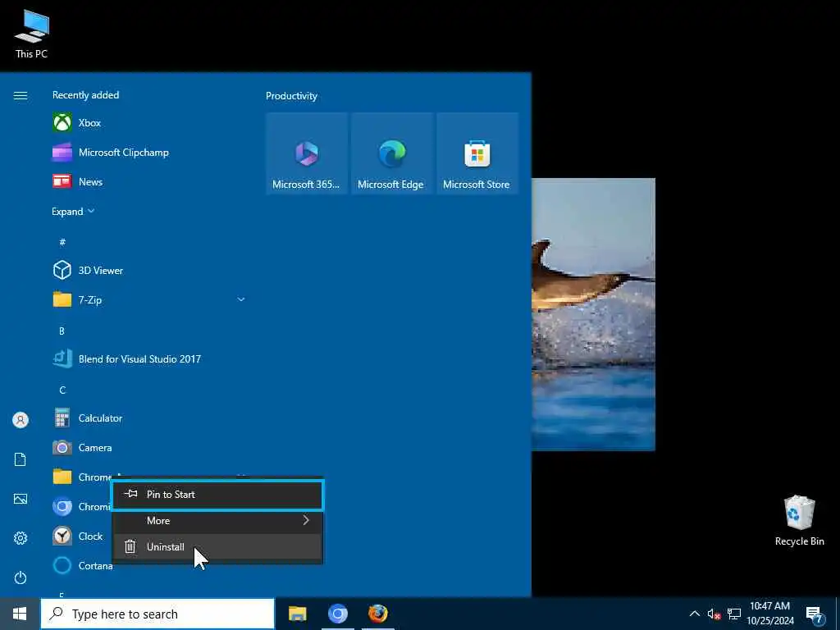Open the Clock app
The width and height of the screenshot is (840, 630).
point(80,536)
